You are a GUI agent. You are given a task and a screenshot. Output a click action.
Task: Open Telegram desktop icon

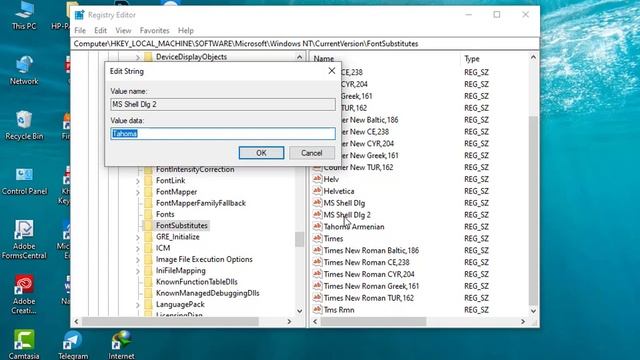pos(73,345)
